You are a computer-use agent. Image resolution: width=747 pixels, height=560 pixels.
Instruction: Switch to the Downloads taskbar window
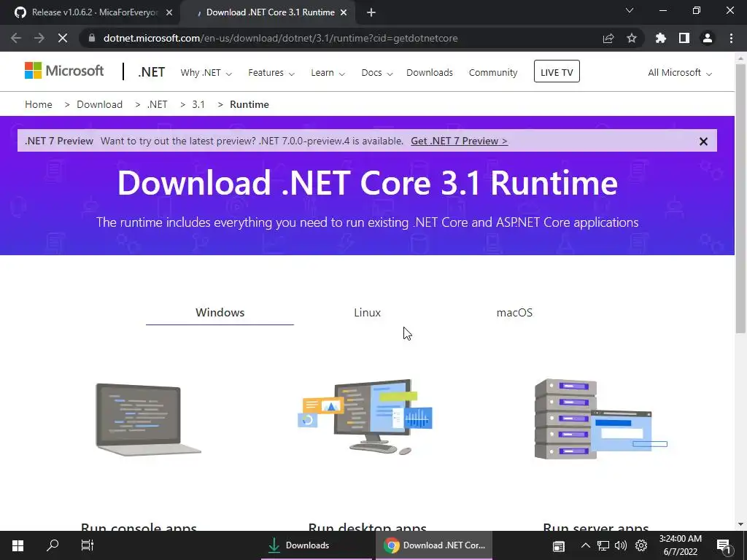317,545
